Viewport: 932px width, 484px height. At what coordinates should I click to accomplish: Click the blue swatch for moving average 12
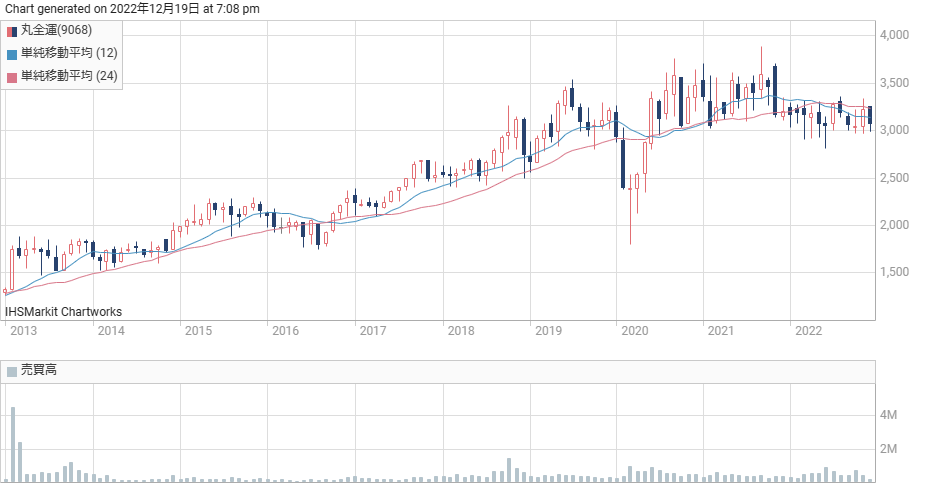click(x=12, y=55)
